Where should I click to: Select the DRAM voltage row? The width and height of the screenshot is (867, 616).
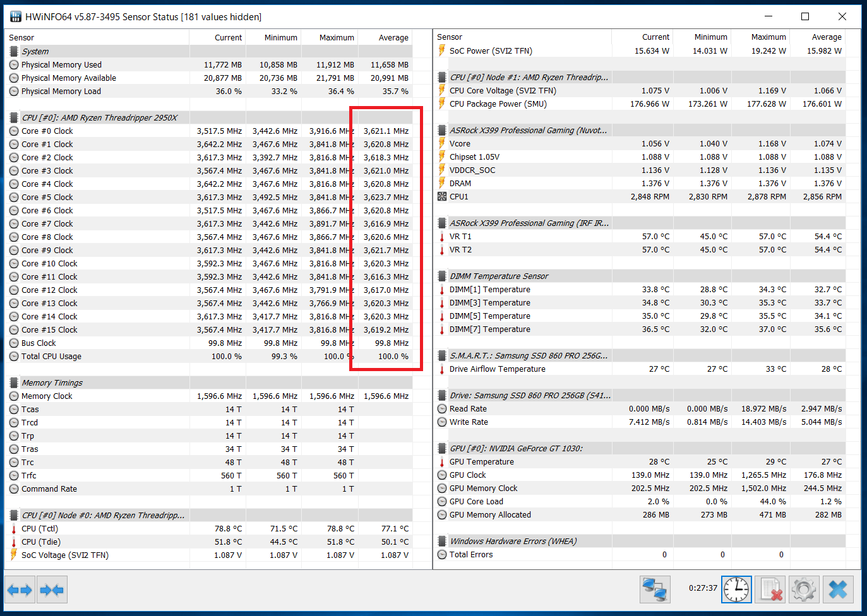click(640, 183)
